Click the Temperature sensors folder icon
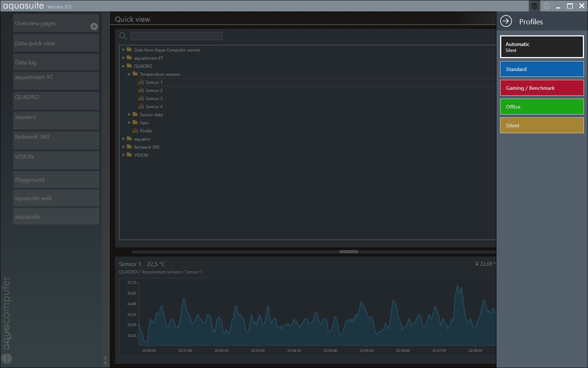 135,74
